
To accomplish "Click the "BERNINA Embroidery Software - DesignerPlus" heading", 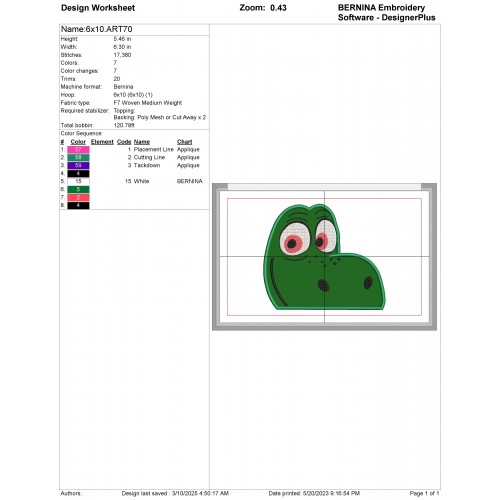I will (x=387, y=13).
